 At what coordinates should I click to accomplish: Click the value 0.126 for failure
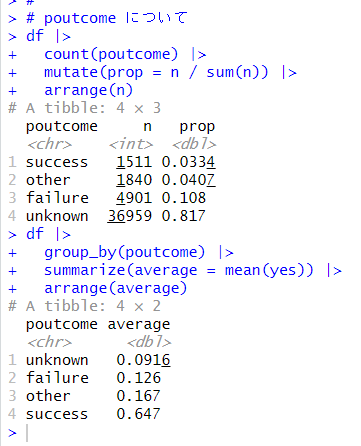coord(139,378)
